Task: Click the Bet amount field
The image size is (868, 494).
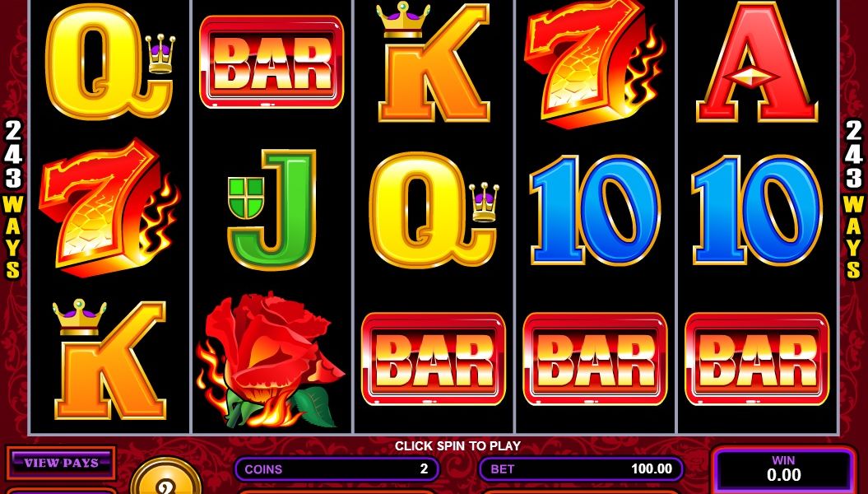Action: (x=581, y=469)
